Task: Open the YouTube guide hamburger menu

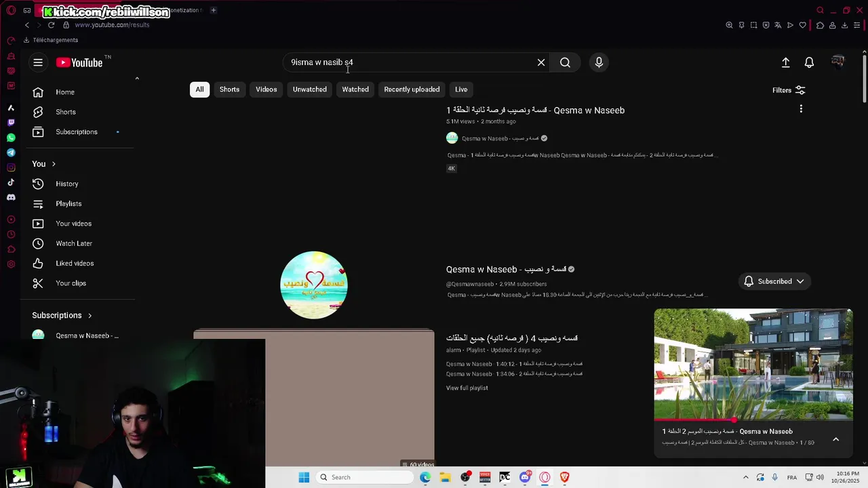Action: 38,62
